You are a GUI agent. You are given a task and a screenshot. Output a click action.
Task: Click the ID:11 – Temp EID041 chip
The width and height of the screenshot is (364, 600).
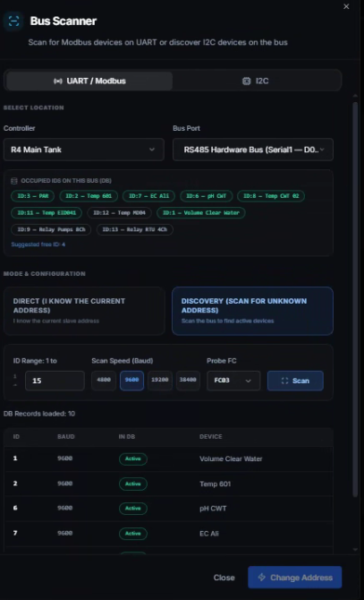tap(47, 213)
